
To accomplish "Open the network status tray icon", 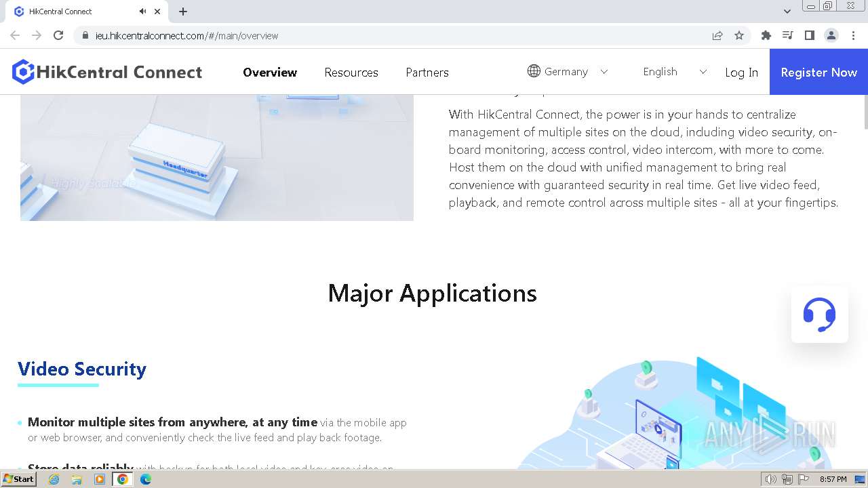I will coord(787,479).
